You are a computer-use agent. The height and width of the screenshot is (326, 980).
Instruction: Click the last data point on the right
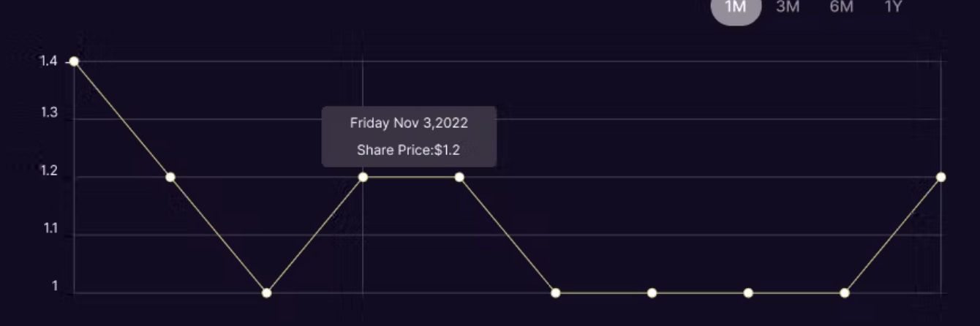[x=941, y=177]
